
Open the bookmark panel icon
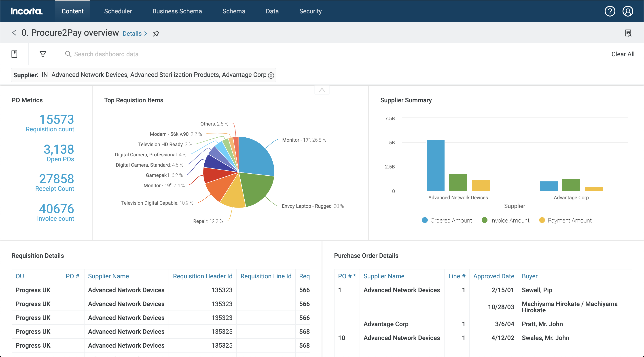tap(14, 54)
